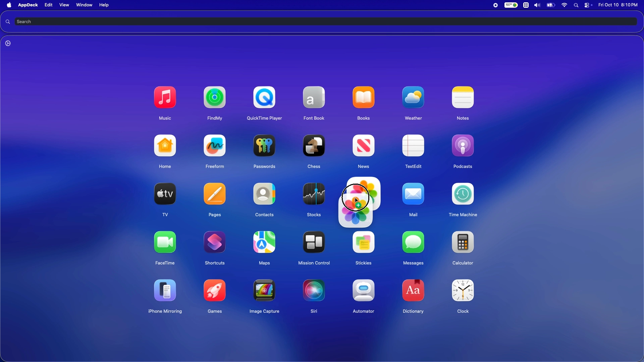The width and height of the screenshot is (644, 362).
Task: Launch Mission Control
Action: pos(314,243)
